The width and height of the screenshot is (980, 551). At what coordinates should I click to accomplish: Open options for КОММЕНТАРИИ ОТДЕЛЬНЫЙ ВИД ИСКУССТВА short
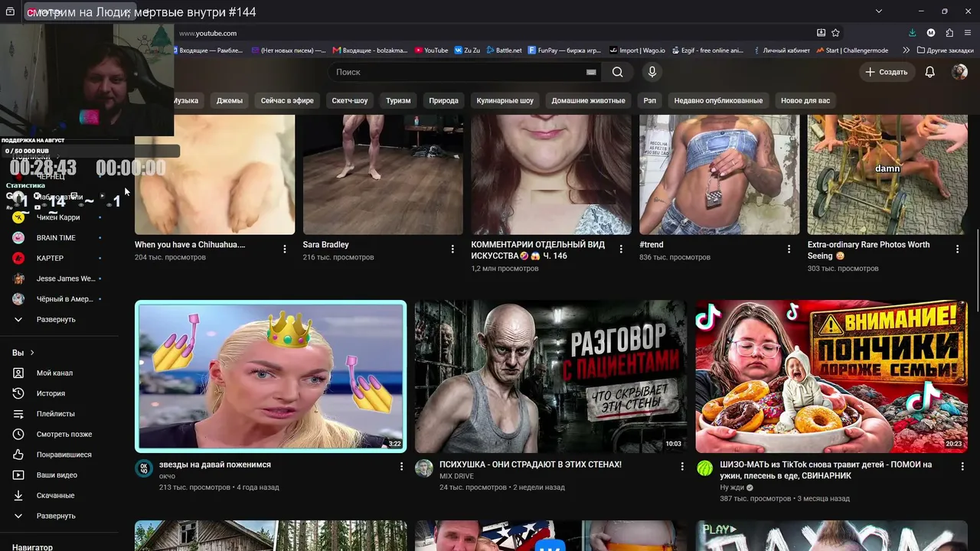(621, 249)
